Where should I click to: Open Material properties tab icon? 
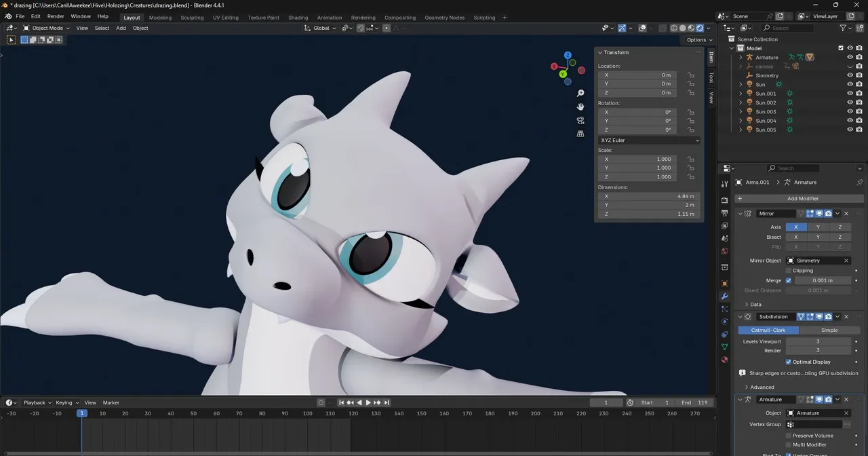point(724,360)
